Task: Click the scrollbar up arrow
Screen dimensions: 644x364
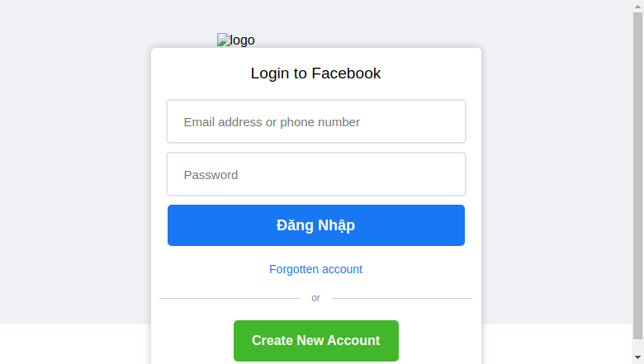Action: click(637, 6)
